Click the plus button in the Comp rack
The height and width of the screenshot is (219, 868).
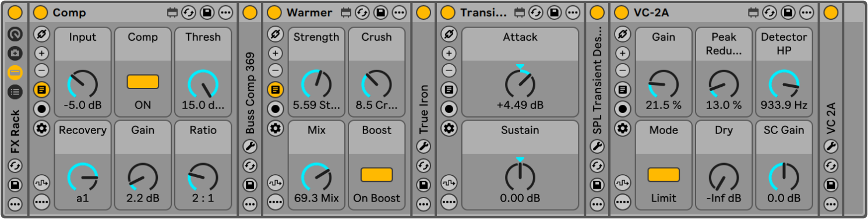click(41, 54)
